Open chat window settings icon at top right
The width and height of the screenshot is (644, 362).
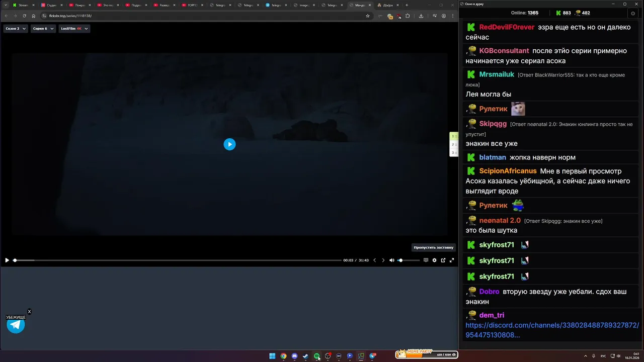click(x=633, y=13)
